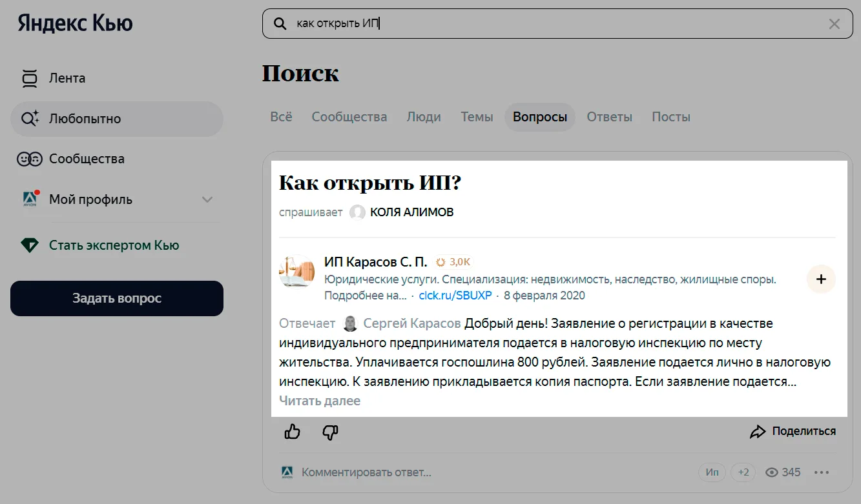Click the Задать вопрос button
The width and height of the screenshot is (861, 504).
(x=117, y=298)
